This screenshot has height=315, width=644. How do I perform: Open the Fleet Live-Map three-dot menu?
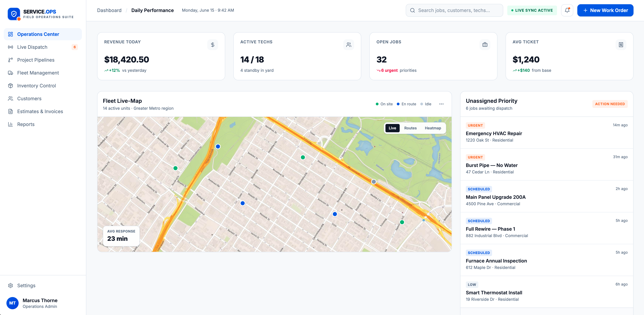point(441,104)
